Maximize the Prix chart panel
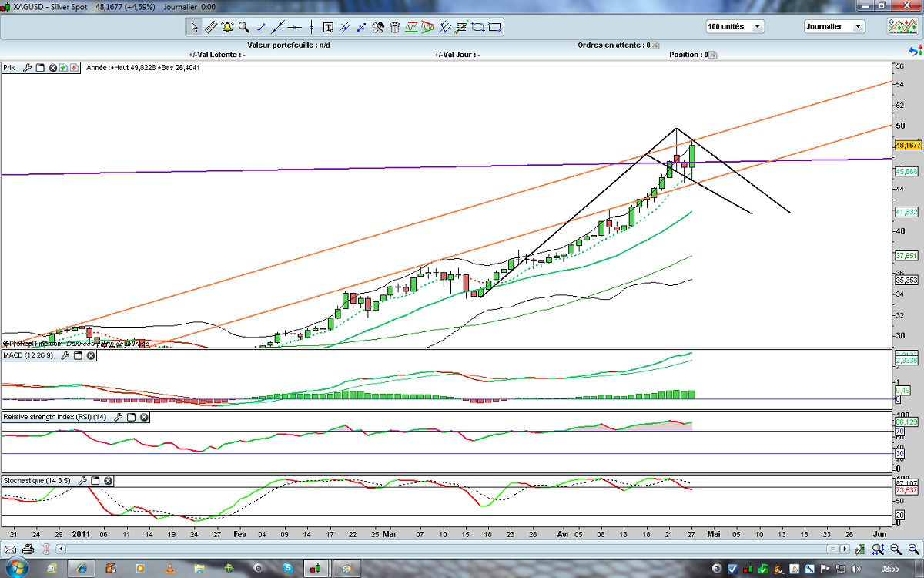The height and width of the screenshot is (578, 924). [x=41, y=68]
